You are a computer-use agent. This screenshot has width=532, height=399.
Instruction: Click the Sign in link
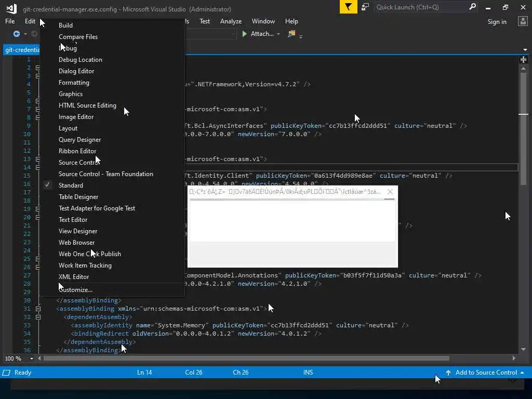pos(497,22)
